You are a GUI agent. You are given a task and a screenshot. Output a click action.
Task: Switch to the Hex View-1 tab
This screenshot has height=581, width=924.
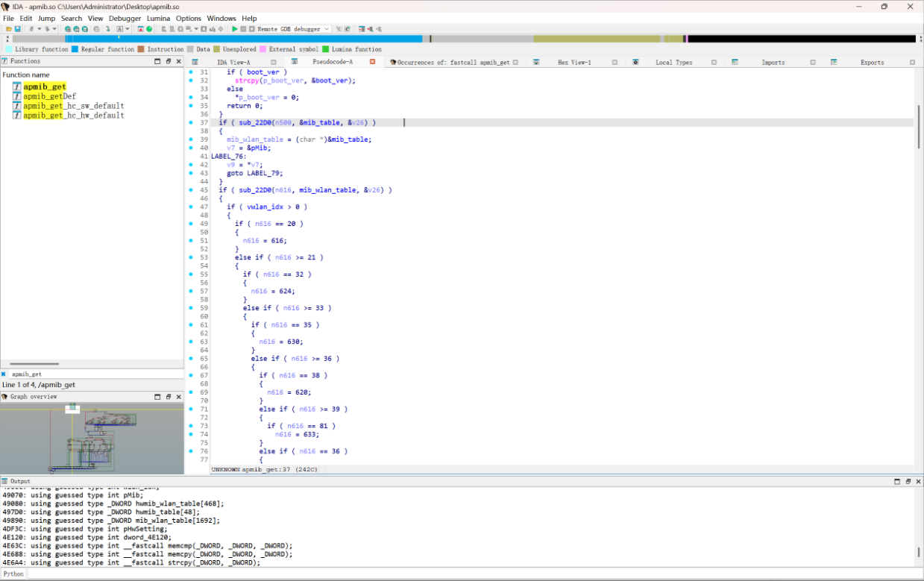click(574, 63)
